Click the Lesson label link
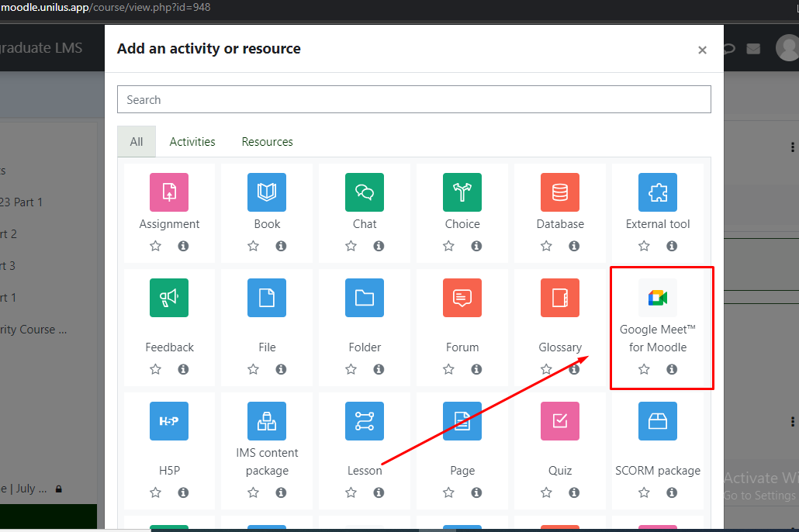Image resolution: width=799 pixels, height=532 pixels. pyautogui.click(x=365, y=471)
